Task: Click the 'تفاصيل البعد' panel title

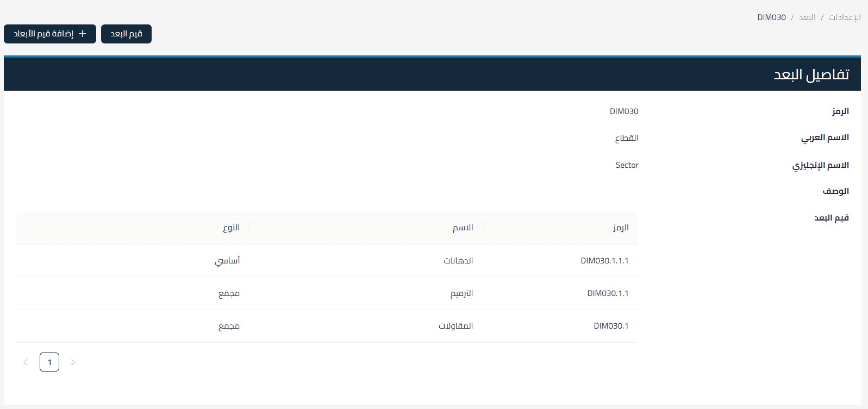Action: click(811, 74)
